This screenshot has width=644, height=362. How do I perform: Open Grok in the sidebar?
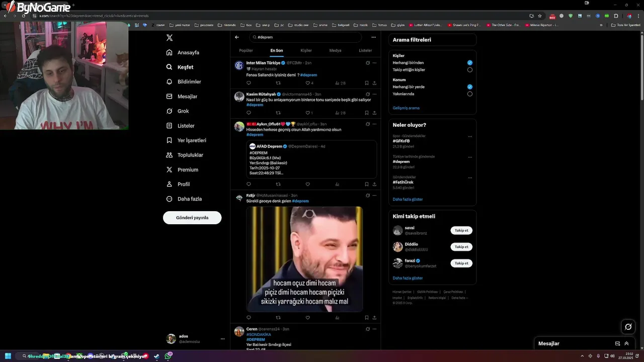click(x=178, y=111)
